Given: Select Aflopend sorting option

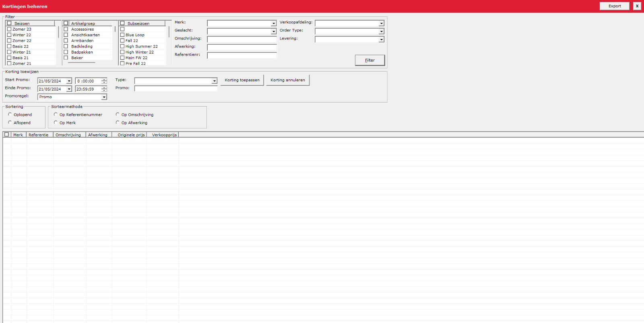Looking at the screenshot, I should click(10, 122).
